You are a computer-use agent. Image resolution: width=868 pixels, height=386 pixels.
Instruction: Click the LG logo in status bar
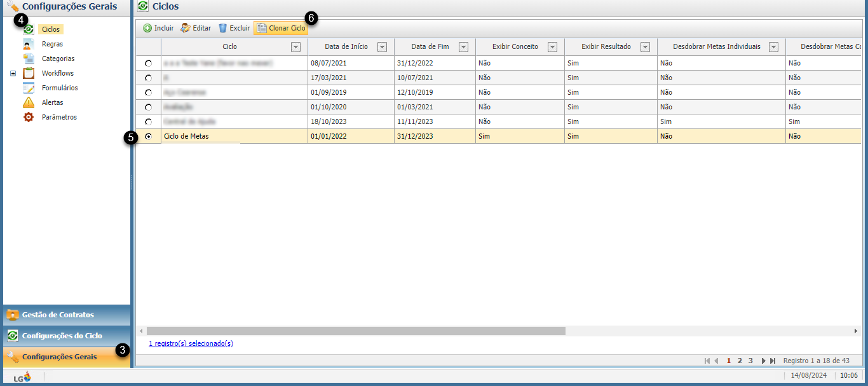click(22, 376)
